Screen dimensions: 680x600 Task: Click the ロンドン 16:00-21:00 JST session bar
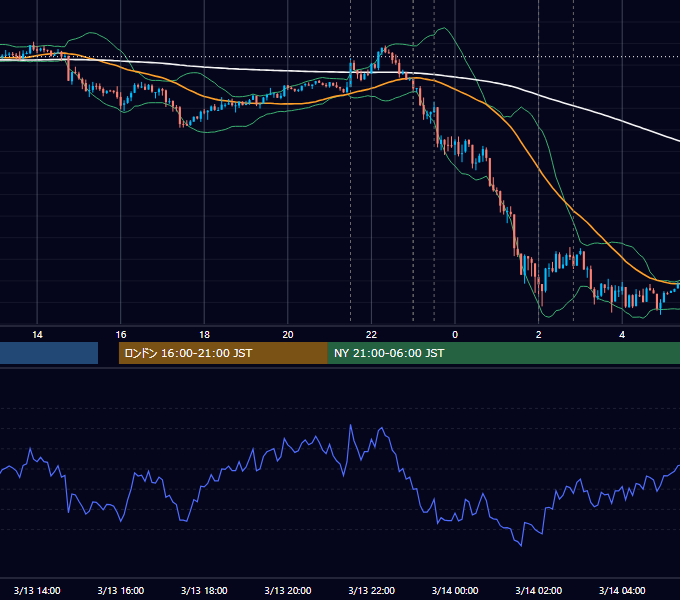coord(223,353)
